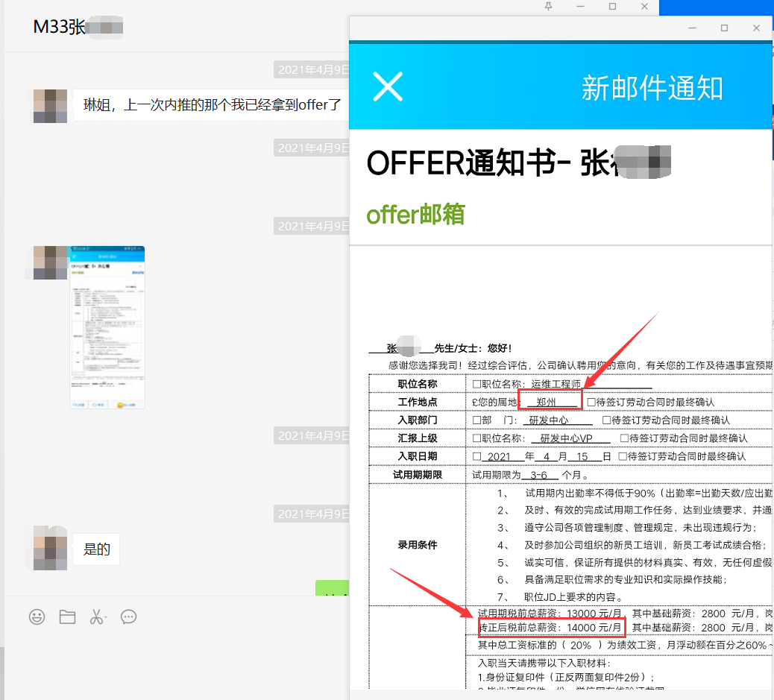Click the green 'offer邮箱' sender text

point(415,215)
